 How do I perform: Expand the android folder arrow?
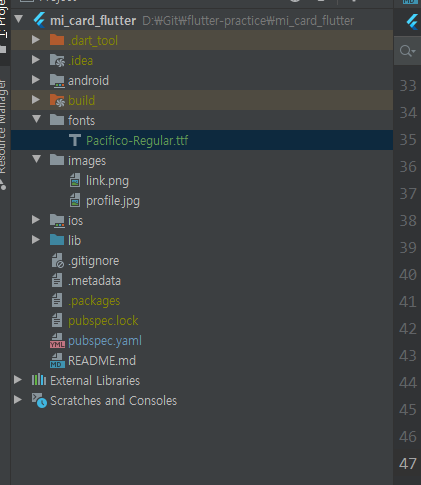36,80
